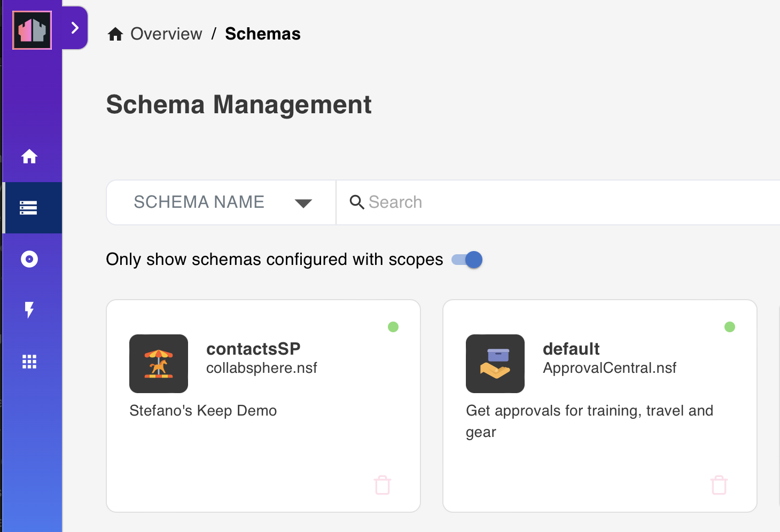Open the SCHEMA NAME filter dropdown
Screen dimensions: 780x532
click(221, 202)
